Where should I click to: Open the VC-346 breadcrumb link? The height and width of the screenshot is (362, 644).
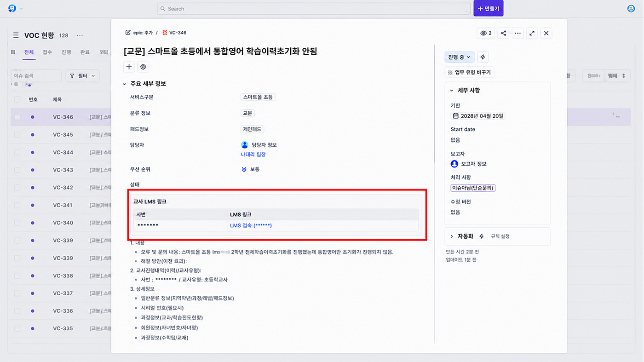tap(178, 33)
